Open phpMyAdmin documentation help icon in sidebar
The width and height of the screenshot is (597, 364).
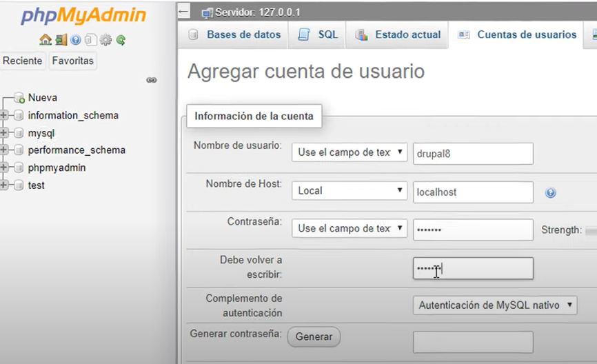click(x=76, y=39)
